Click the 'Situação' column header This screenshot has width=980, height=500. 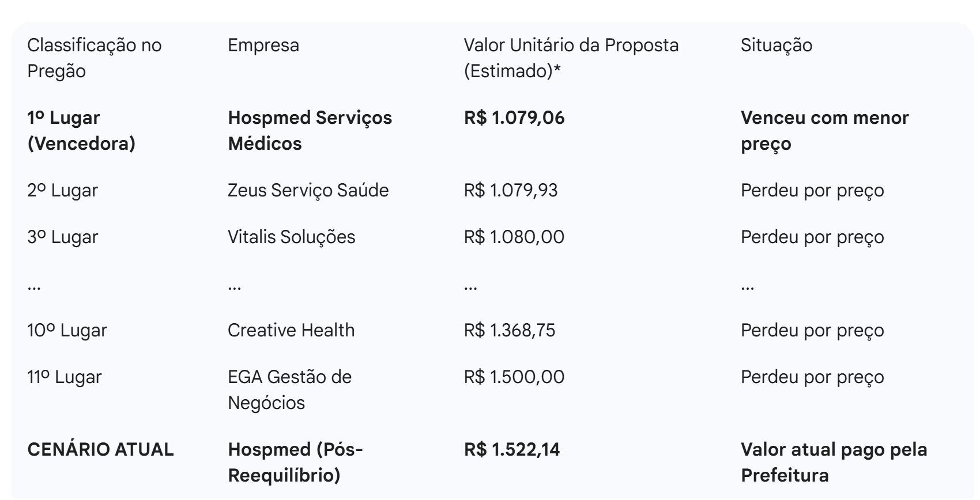click(x=776, y=45)
